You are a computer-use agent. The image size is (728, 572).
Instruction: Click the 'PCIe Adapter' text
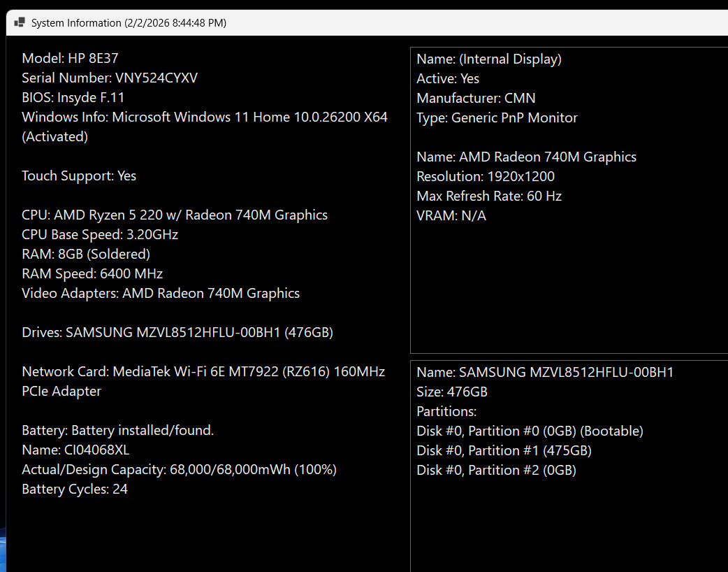click(x=61, y=392)
